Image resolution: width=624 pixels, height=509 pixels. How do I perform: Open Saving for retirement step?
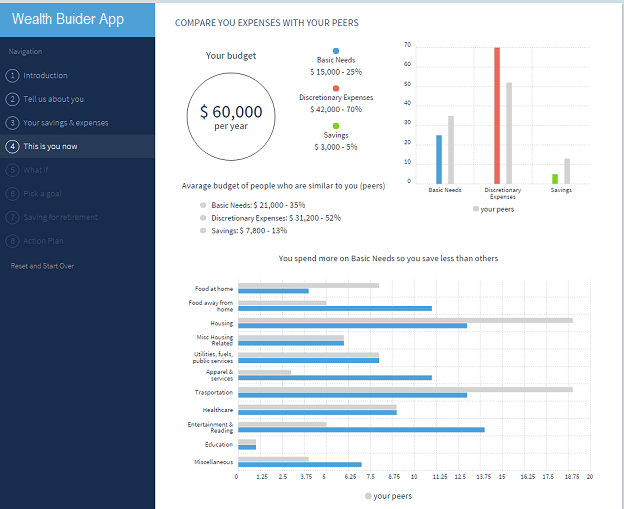[60, 217]
